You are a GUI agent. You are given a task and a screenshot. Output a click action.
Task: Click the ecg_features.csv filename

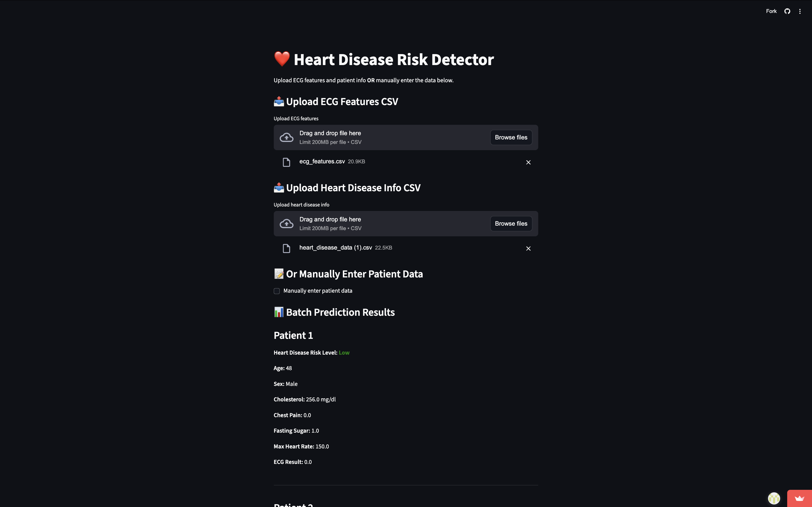click(322, 161)
